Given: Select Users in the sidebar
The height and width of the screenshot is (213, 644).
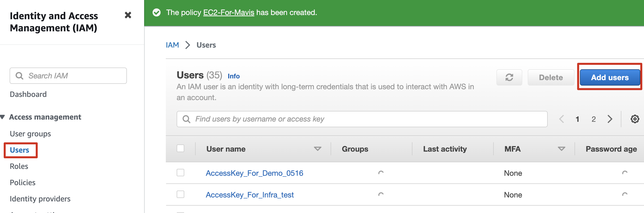Looking at the screenshot, I should (19, 150).
